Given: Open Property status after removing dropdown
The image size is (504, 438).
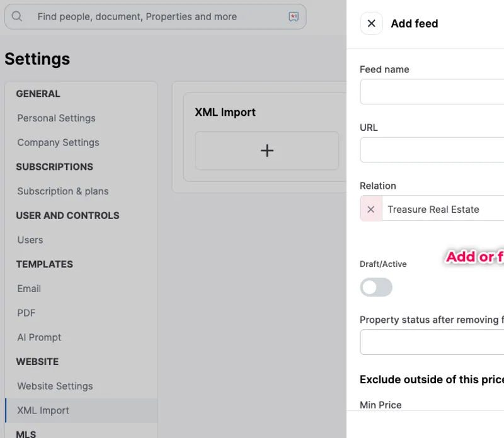Looking at the screenshot, I should coord(432,342).
